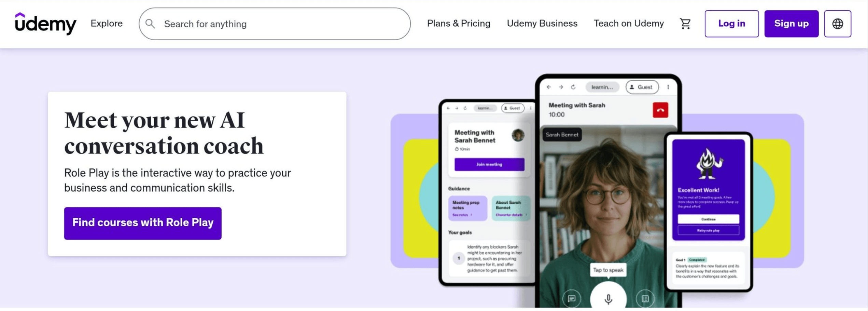This screenshot has height=311, width=868.
Task: Tap the microphone icon in mockup
Action: tap(608, 299)
